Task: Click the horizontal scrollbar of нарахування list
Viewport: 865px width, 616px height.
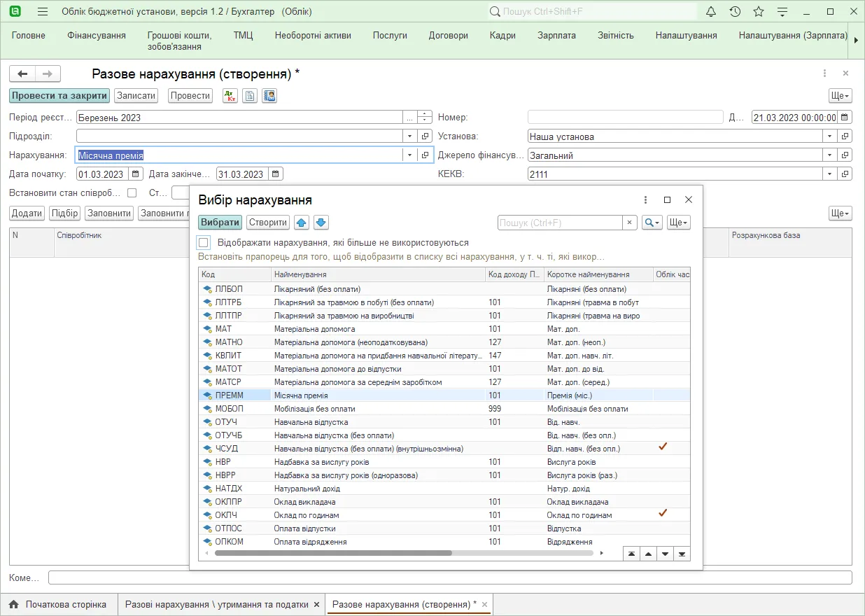Action: point(333,553)
